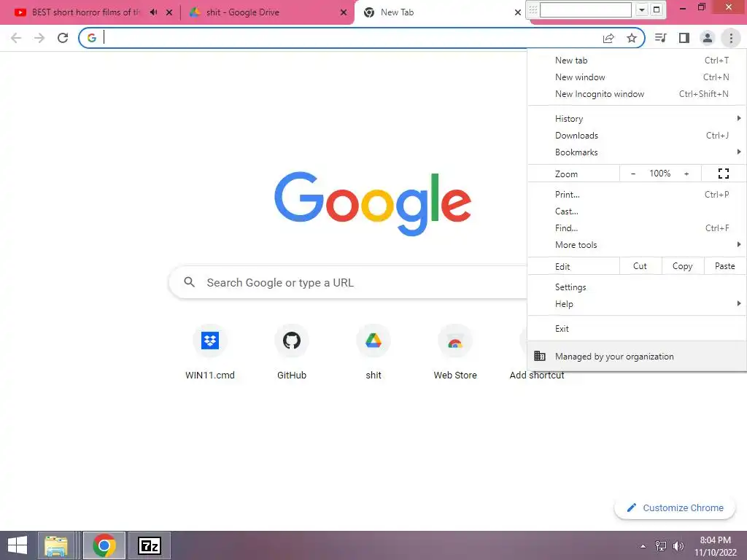The width and height of the screenshot is (747, 560).
Task: Close the Google Drive tab
Action: [344, 12]
